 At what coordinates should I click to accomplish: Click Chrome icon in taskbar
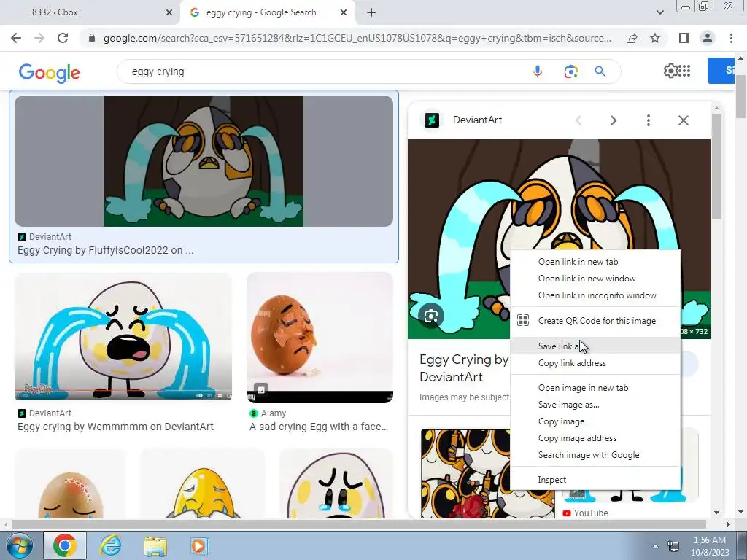(x=65, y=545)
